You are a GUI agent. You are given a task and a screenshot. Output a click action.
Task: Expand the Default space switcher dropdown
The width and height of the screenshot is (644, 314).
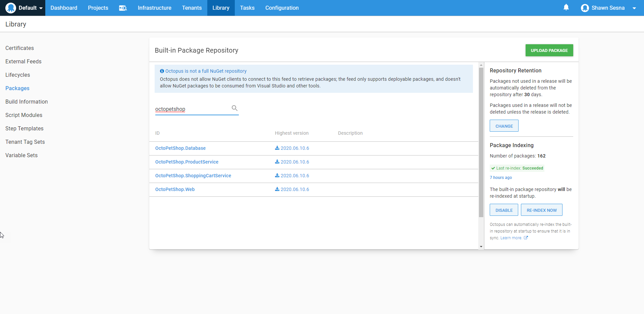[41, 8]
